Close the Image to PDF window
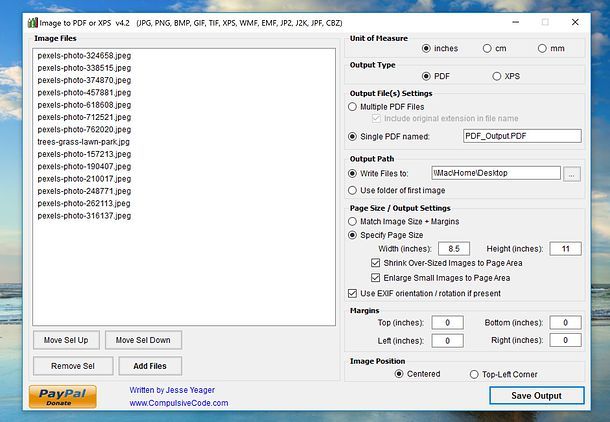Screen dimensions: 610x422 click(575, 22)
